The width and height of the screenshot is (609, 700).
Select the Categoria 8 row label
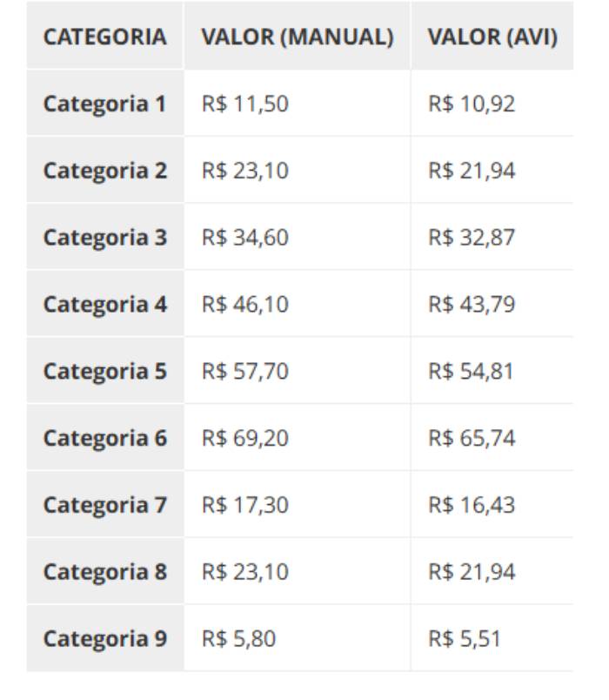(105, 572)
